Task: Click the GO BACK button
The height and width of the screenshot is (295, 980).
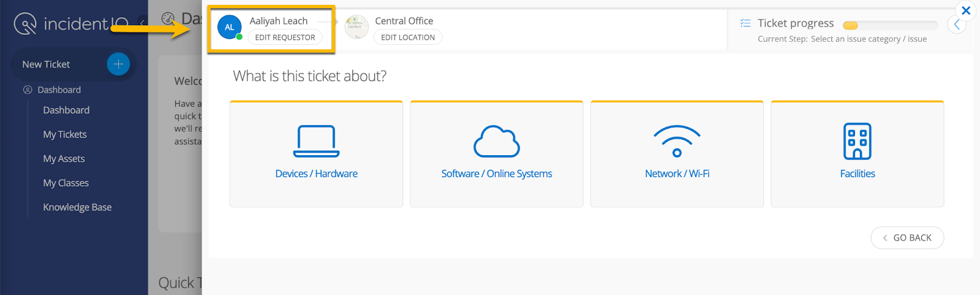Action: (907, 238)
